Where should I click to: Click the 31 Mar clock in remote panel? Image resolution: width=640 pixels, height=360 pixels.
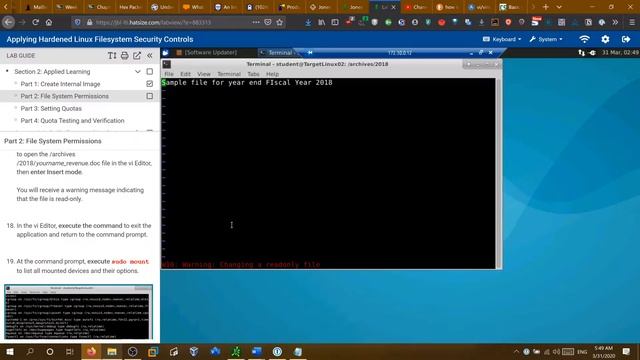[x=620, y=53]
